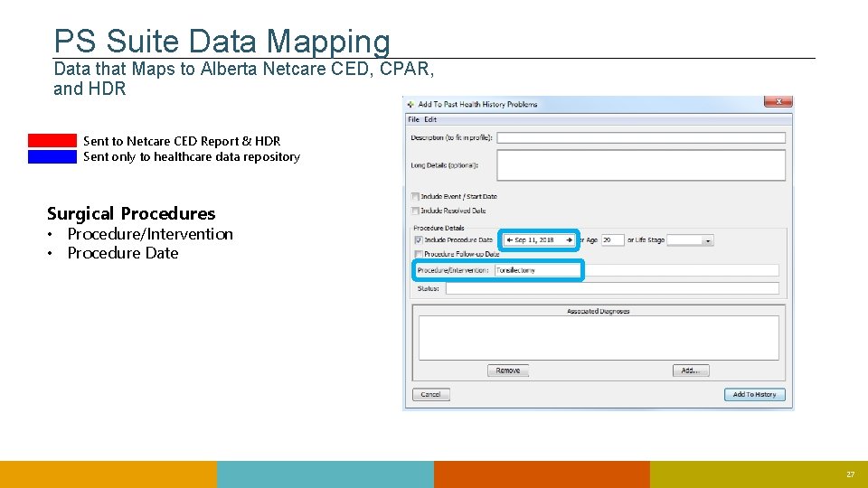Click the Sep 11, 2018 date value
The image size is (868, 488).
click(534, 240)
